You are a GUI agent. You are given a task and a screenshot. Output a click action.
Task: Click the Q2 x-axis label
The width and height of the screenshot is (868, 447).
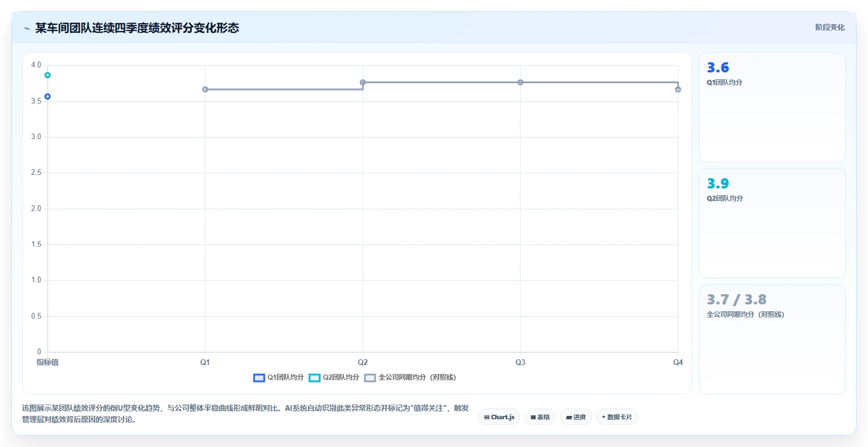tap(363, 363)
